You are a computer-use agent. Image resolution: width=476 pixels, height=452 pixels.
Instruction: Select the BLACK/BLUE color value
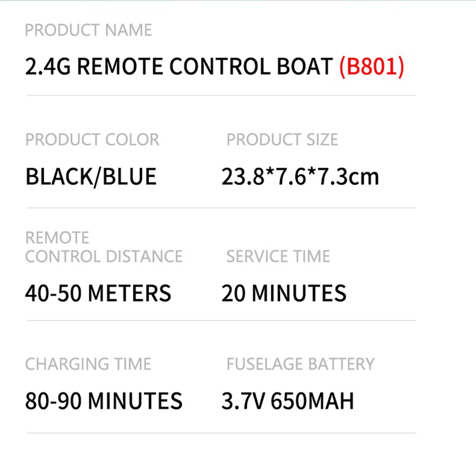coord(91,177)
